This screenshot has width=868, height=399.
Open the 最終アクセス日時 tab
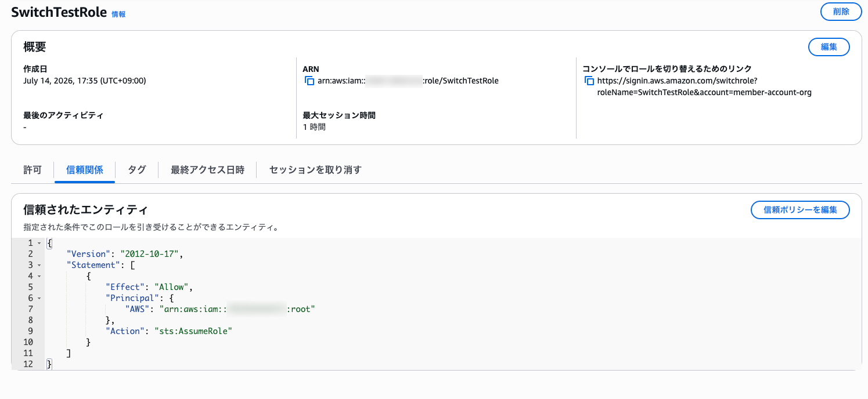click(x=207, y=170)
